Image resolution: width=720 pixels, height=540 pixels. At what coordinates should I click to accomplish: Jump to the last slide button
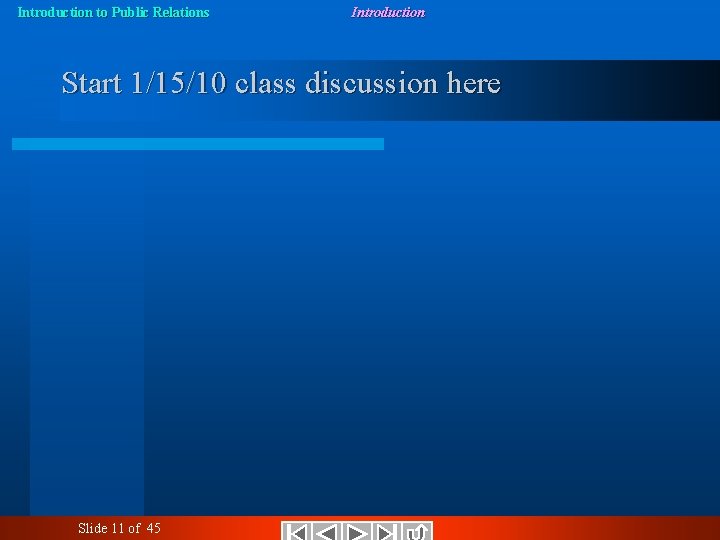pyautogui.click(x=387, y=531)
